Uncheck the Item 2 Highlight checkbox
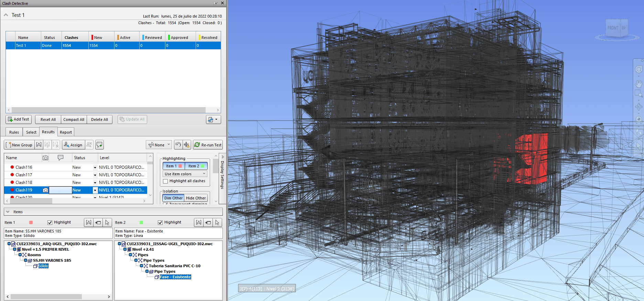This screenshot has width=644, height=301. 160,222
